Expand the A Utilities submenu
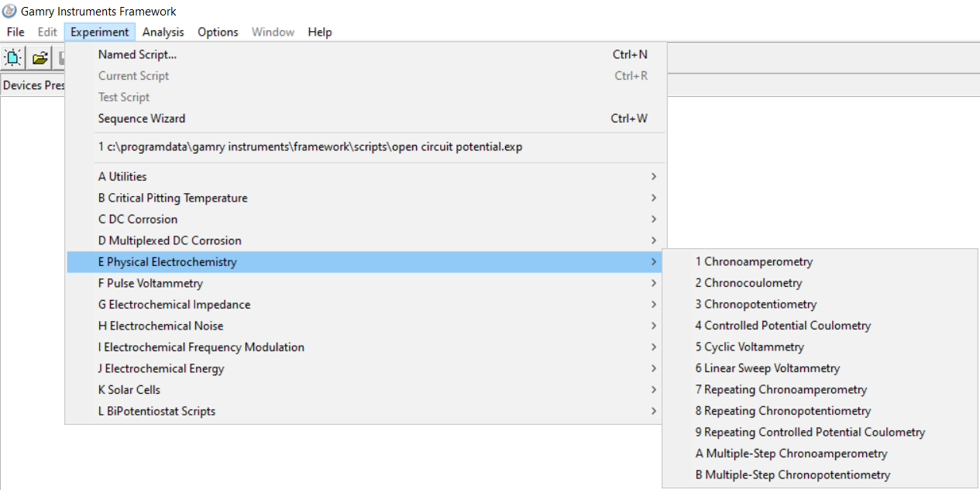Image resolution: width=980 pixels, height=490 pixels. pos(366,177)
